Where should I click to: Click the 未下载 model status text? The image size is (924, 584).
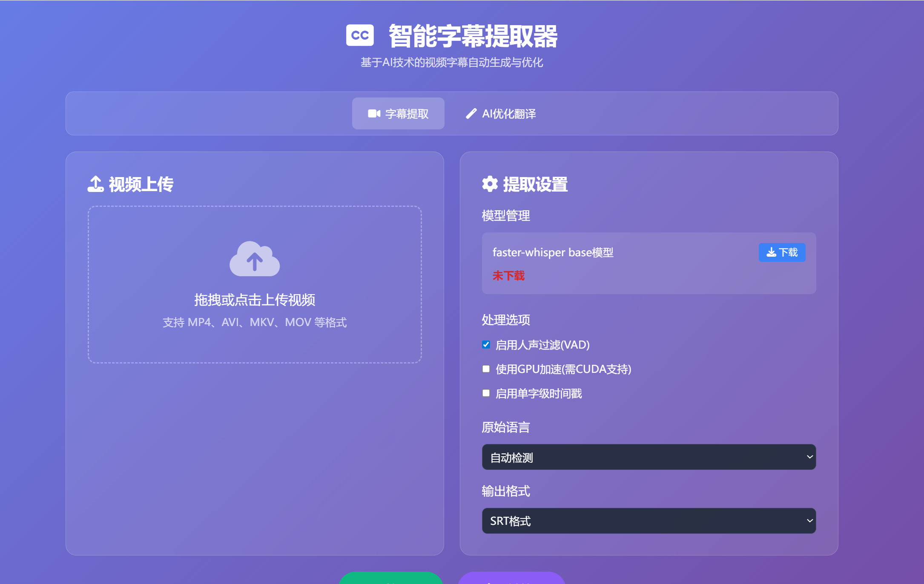(x=508, y=276)
